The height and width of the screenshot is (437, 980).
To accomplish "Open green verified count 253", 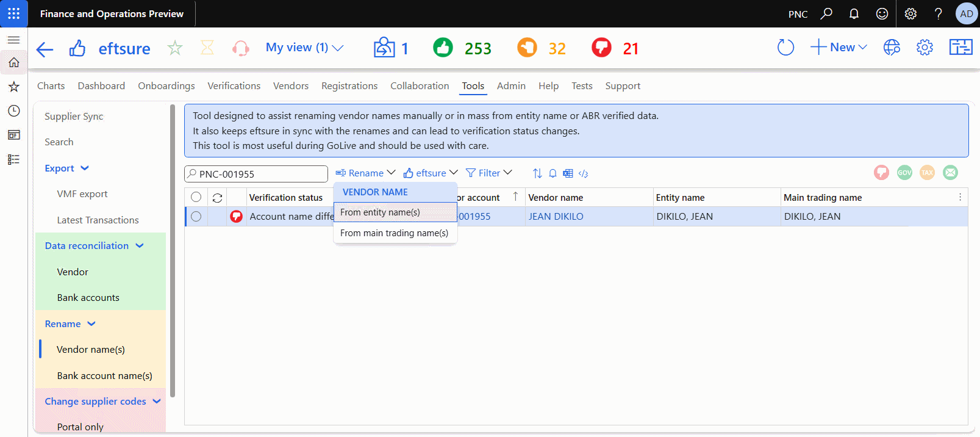I will point(462,48).
